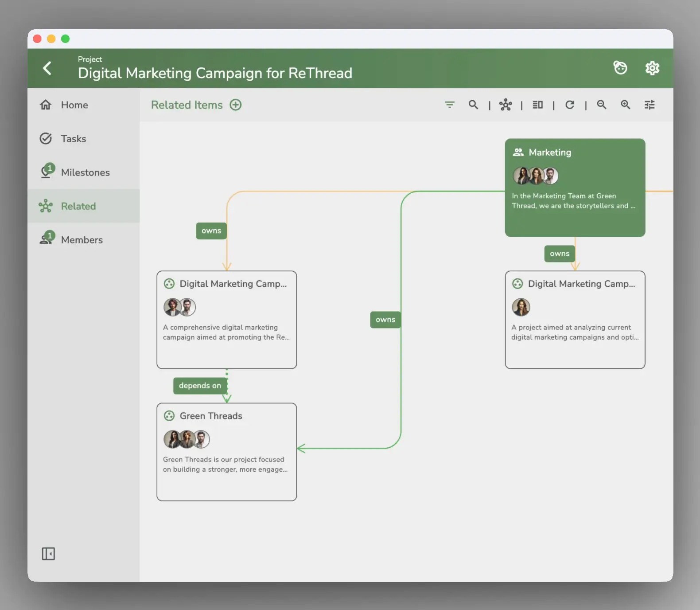Switch to graph view icon
Viewport: 700px width, 610px height.
[x=506, y=105]
